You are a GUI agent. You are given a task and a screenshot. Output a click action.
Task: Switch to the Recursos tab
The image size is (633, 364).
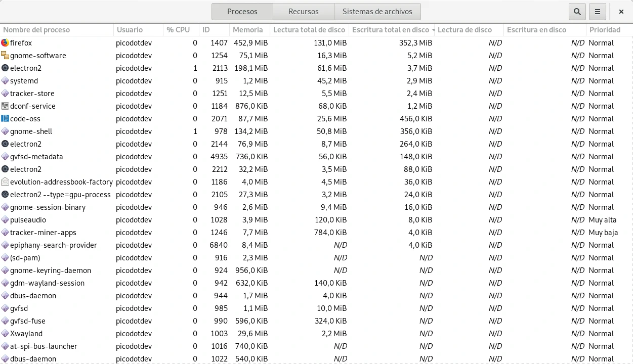tap(304, 12)
